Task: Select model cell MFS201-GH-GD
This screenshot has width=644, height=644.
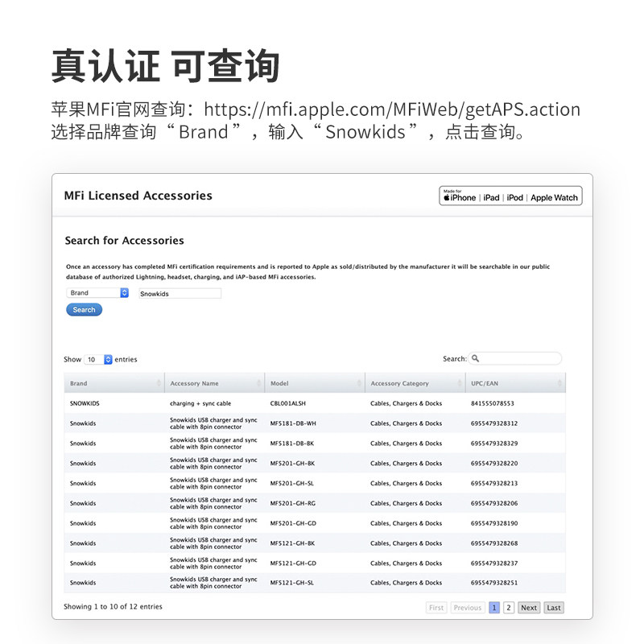Action: 293,523
